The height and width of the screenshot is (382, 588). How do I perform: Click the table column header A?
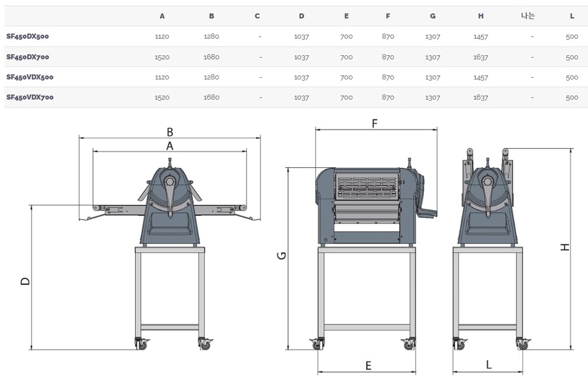162,16
